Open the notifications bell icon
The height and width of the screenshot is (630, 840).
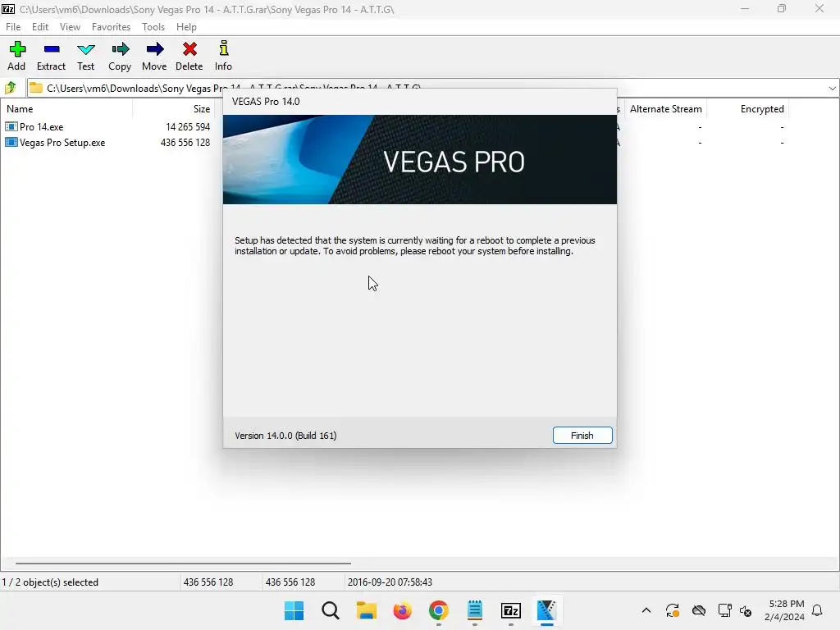817,610
